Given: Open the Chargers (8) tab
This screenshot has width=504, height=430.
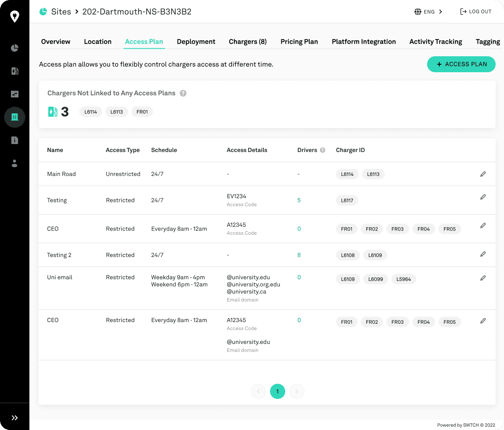Looking at the screenshot, I should [x=248, y=42].
